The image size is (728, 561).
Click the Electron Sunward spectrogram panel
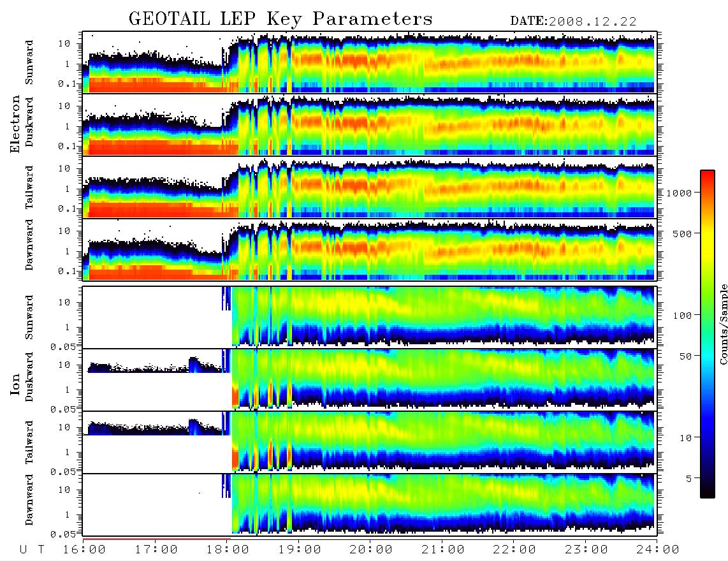pos(370,62)
